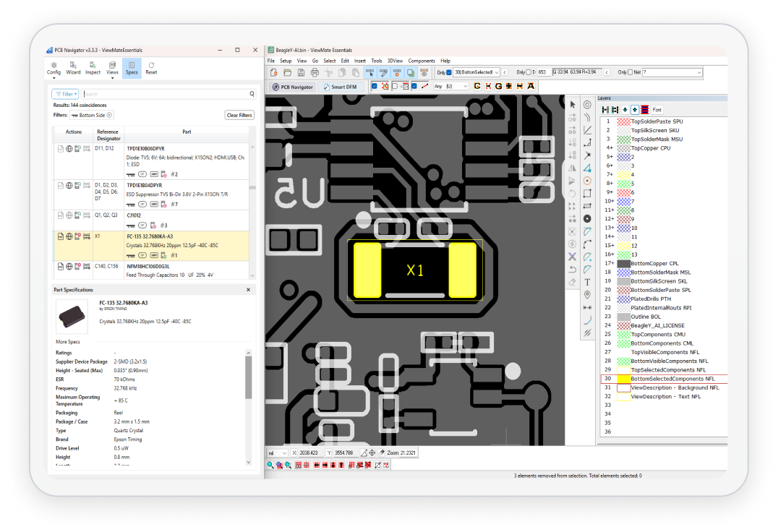Launch the Wizard tool
The width and height of the screenshot is (778, 532).
(x=73, y=67)
